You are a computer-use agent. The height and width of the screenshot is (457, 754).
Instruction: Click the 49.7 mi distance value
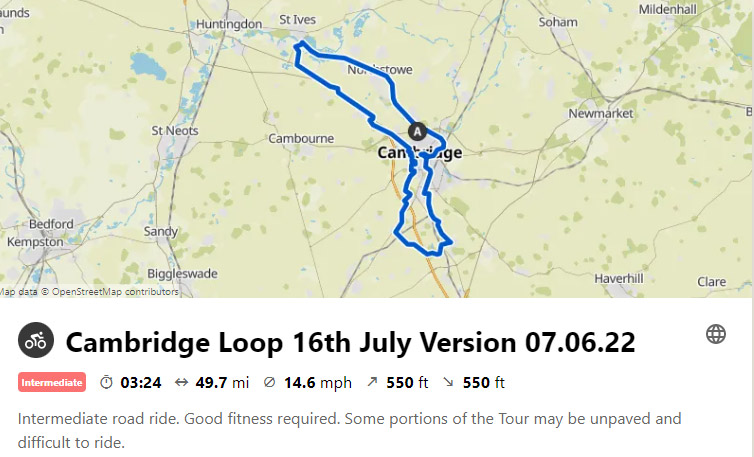[222, 382]
